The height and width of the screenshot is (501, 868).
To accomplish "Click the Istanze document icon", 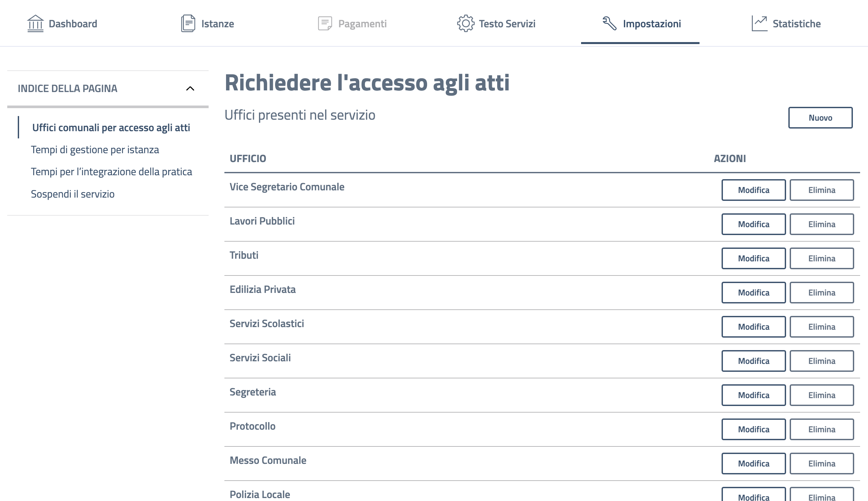I will coord(188,23).
